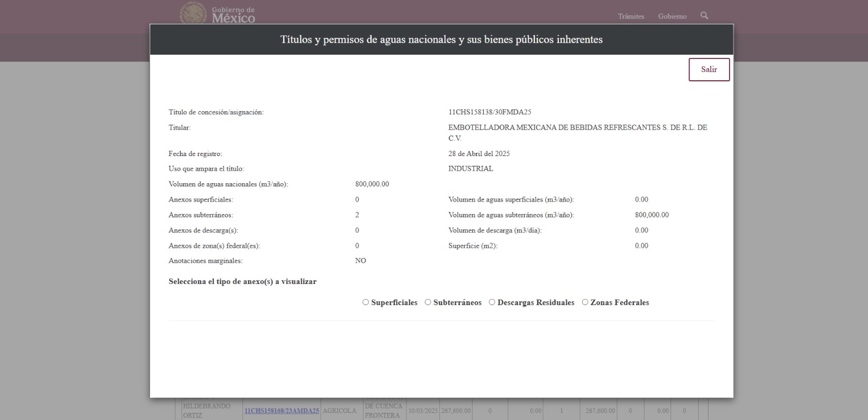Viewport: 868px width, 420px height.
Task: Click the modal title header bar
Action: pyautogui.click(x=441, y=40)
